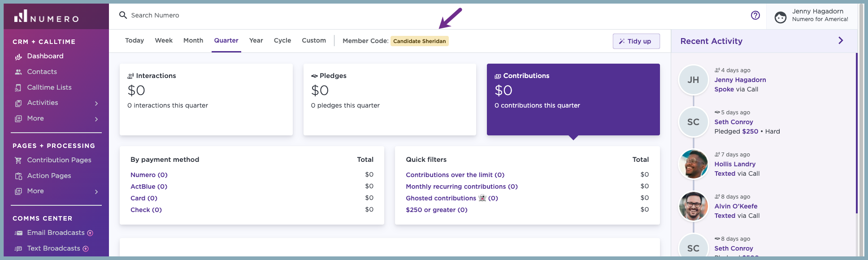Go to Contacts in the sidebar
This screenshot has width=868, height=260.
[42, 72]
